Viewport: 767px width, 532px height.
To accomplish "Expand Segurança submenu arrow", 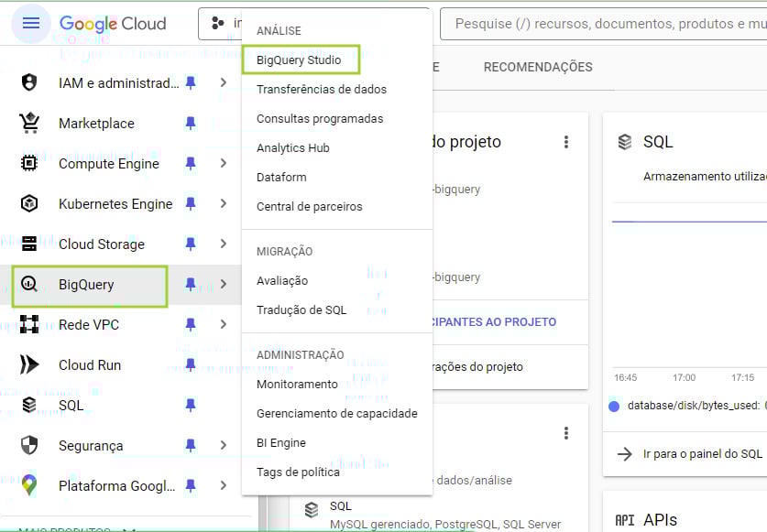I will coord(224,445).
